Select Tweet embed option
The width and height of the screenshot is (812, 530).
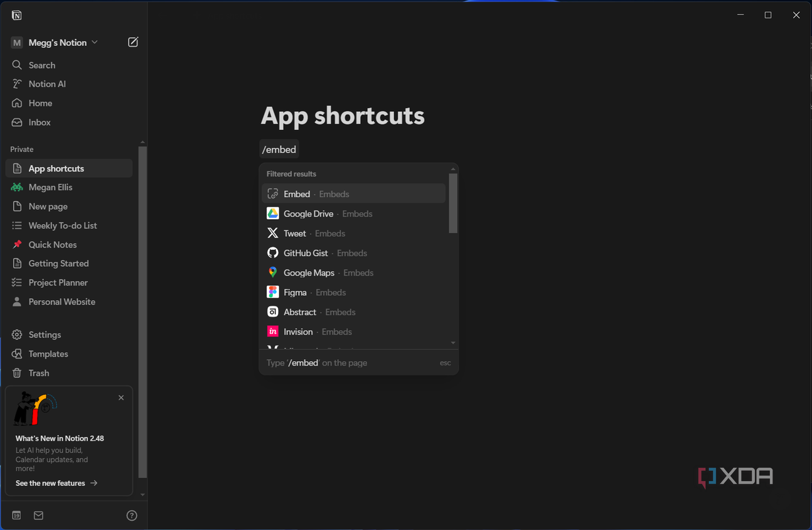(x=353, y=234)
